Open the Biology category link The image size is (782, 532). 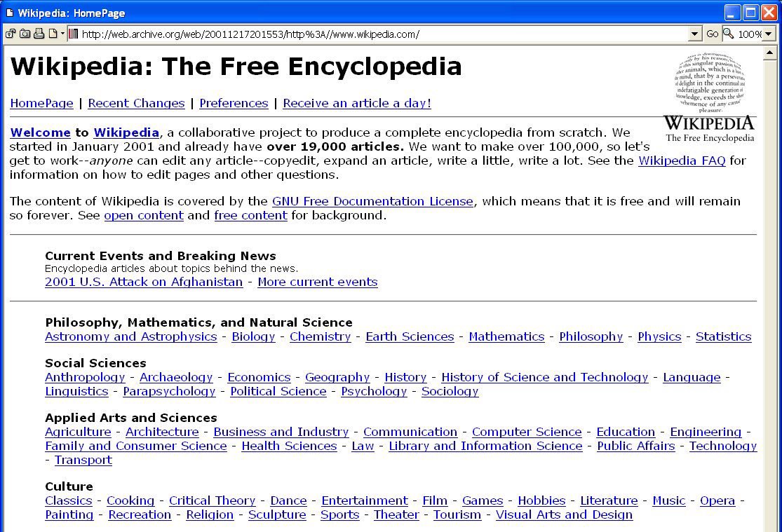coord(253,336)
